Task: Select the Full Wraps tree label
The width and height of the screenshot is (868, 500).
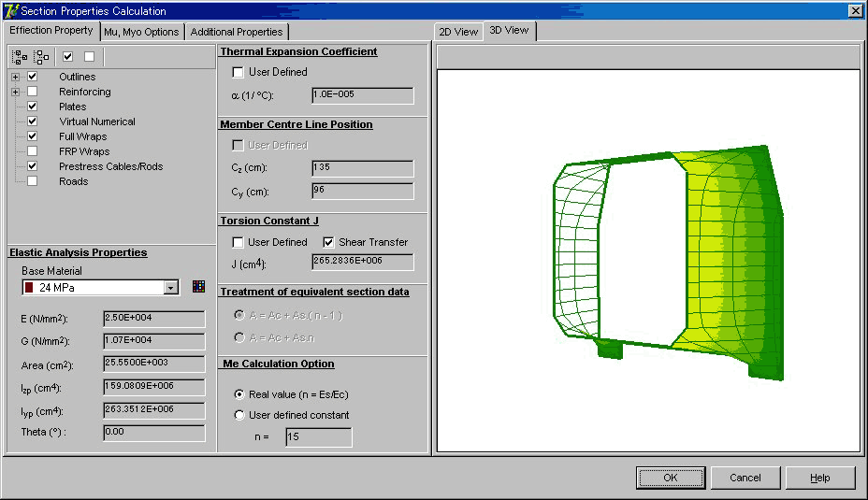Action: pos(82,136)
